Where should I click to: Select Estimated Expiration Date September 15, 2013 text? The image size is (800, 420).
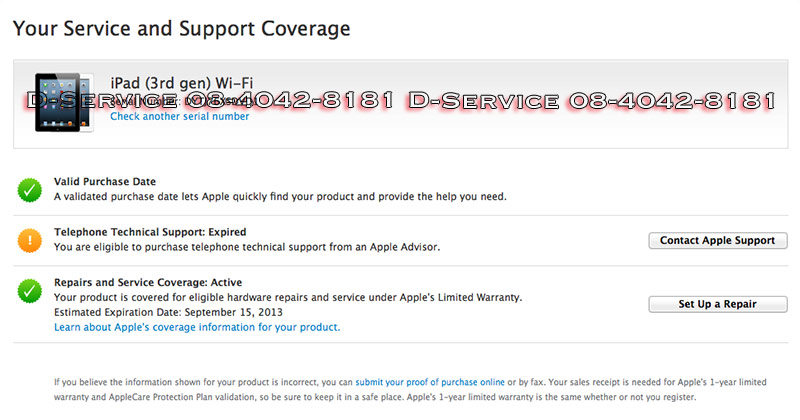point(168,312)
